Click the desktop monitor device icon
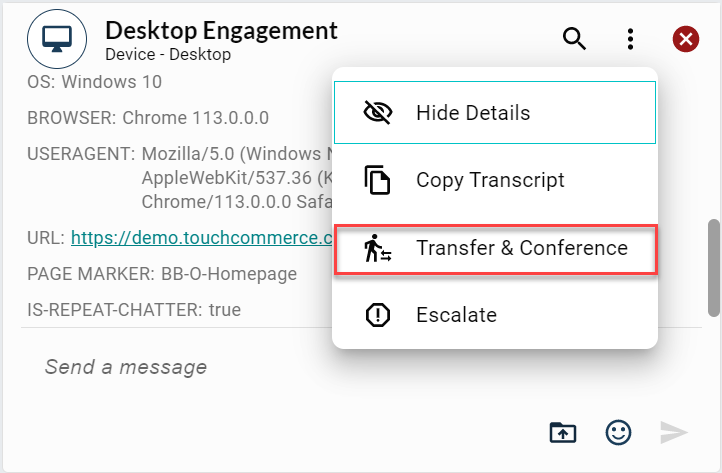The height and width of the screenshot is (473, 722). pos(57,40)
